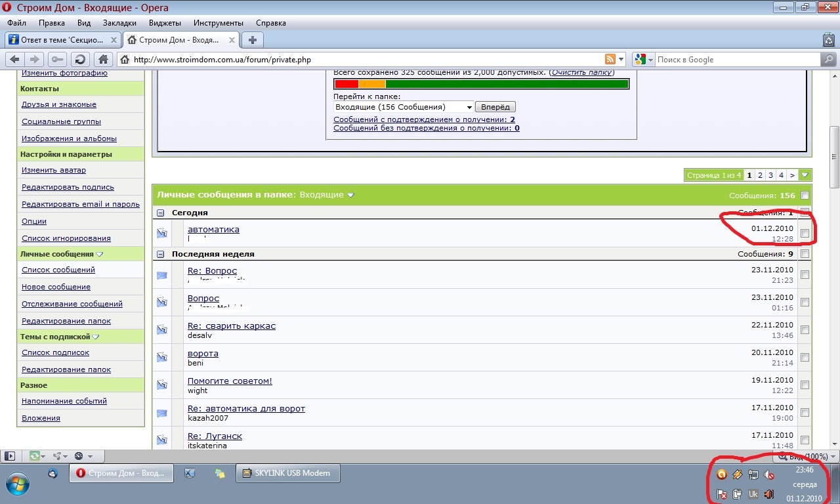The image size is (840, 504).
Task: Collapse the 'Сегодня' message group
Action: (x=161, y=213)
